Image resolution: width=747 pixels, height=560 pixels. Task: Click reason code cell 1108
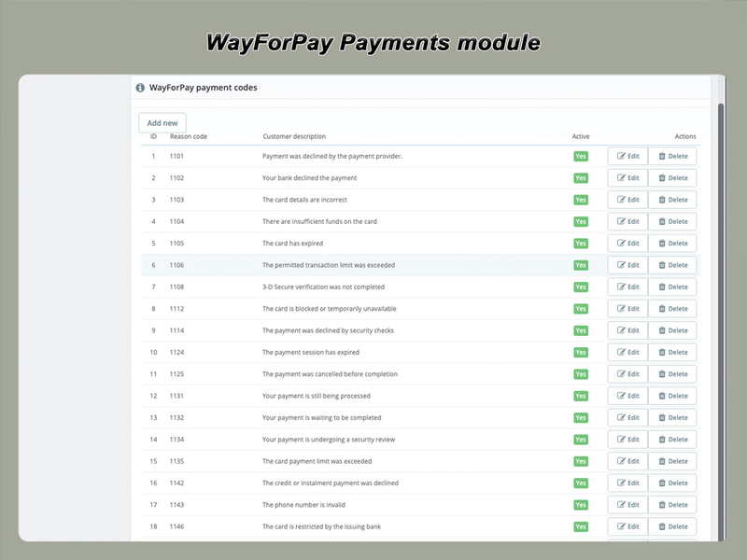(176, 287)
